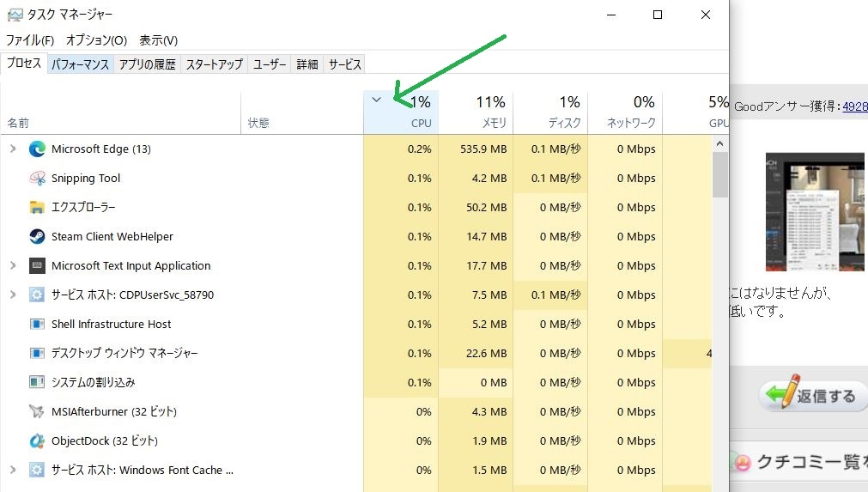This screenshot has height=492, width=868.
Task: Select the Snipping Tool process row
Action: (356, 179)
